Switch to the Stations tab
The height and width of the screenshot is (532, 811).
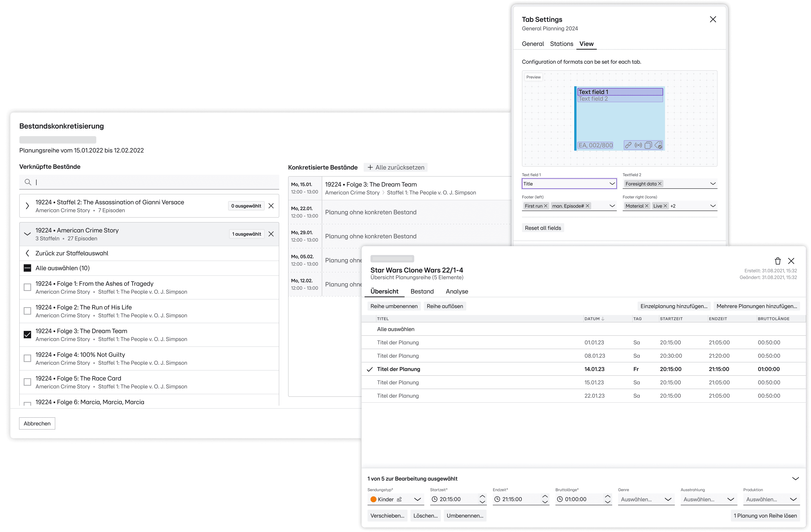coord(561,44)
